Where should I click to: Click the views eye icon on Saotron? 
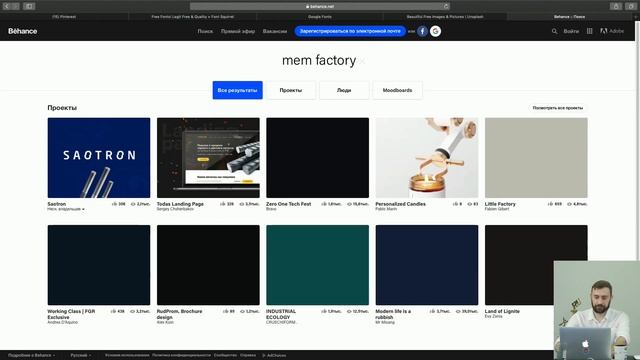pyautogui.click(x=133, y=204)
